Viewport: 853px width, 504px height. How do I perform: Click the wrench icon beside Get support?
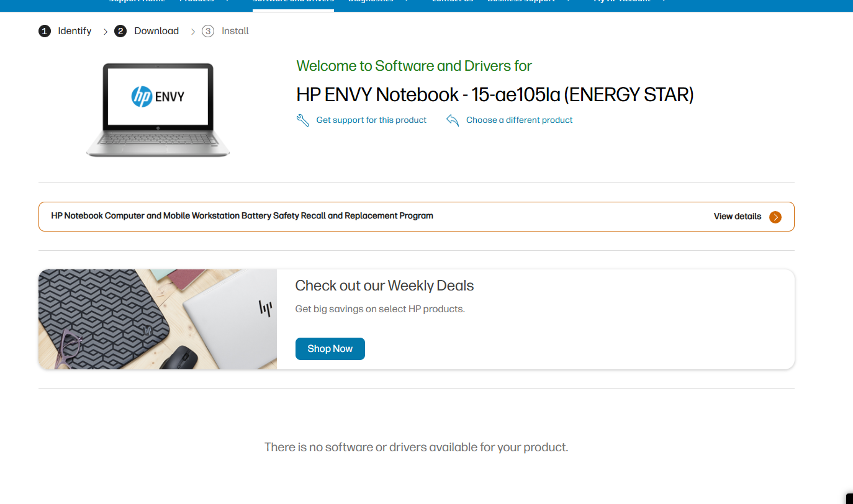coord(302,120)
